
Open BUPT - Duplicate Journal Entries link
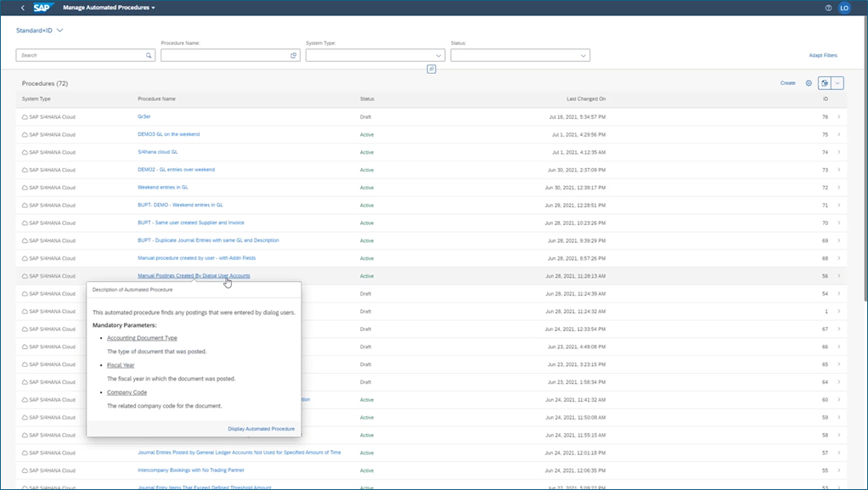click(208, 240)
